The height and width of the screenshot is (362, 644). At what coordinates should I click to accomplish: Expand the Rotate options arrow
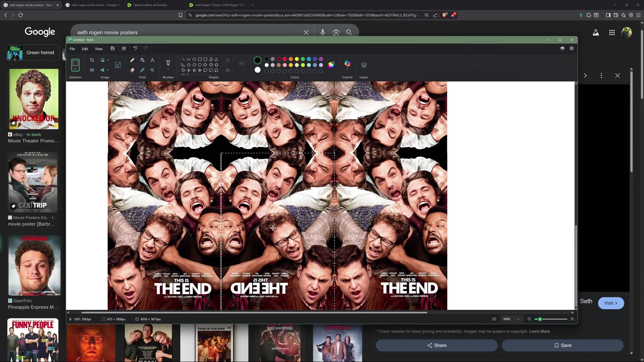107,60
